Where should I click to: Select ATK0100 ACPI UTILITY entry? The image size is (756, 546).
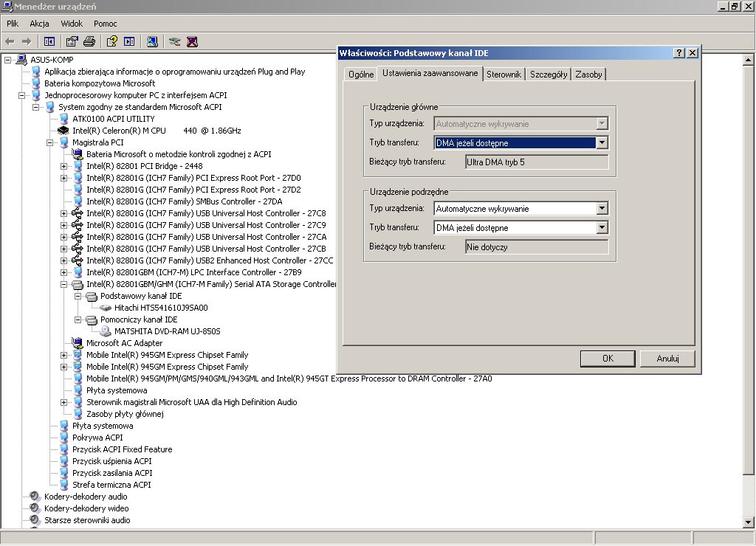coord(113,119)
